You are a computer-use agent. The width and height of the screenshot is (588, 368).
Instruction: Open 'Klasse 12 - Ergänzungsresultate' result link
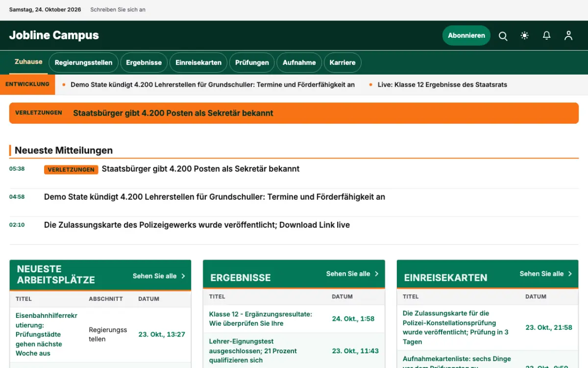pyautogui.click(x=260, y=319)
